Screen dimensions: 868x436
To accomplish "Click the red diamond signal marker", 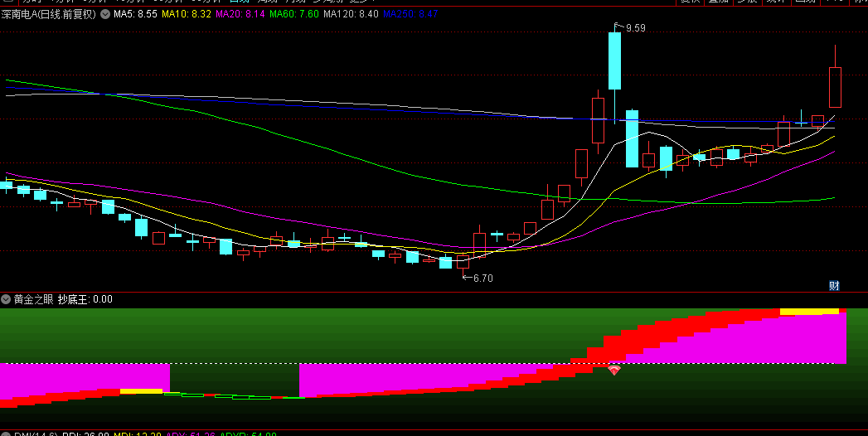I will tap(614, 371).
